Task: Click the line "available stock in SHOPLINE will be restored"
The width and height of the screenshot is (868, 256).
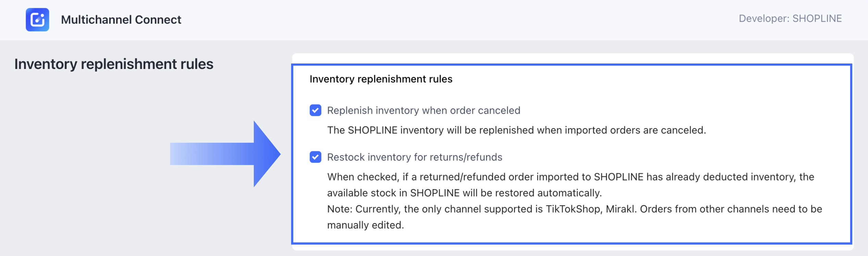Action: pyautogui.click(x=464, y=193)
